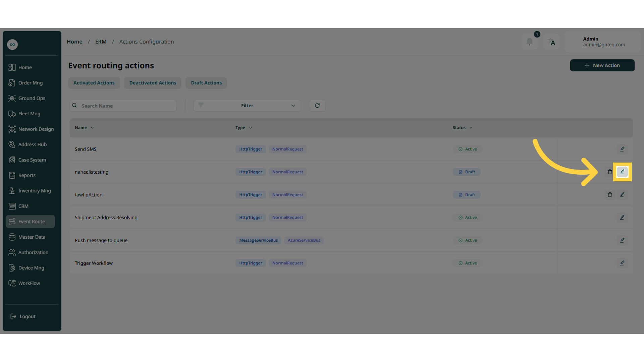The height and width of the screenshot is (362, 644).
Task: Edit Push message to queue action
Action: click(x=622, y=240)
